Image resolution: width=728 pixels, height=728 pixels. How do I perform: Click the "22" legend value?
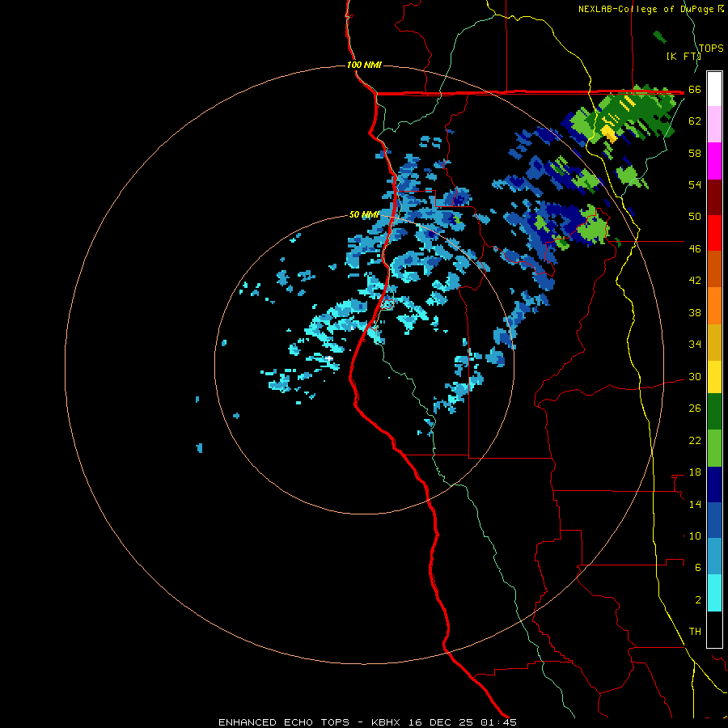tap(695, 440)
